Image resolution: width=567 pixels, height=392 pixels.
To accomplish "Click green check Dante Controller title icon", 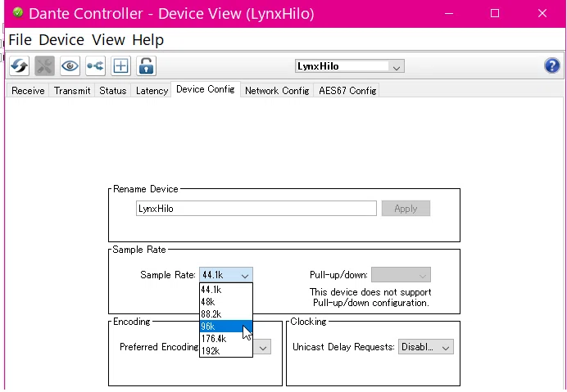I will [18, 13].
